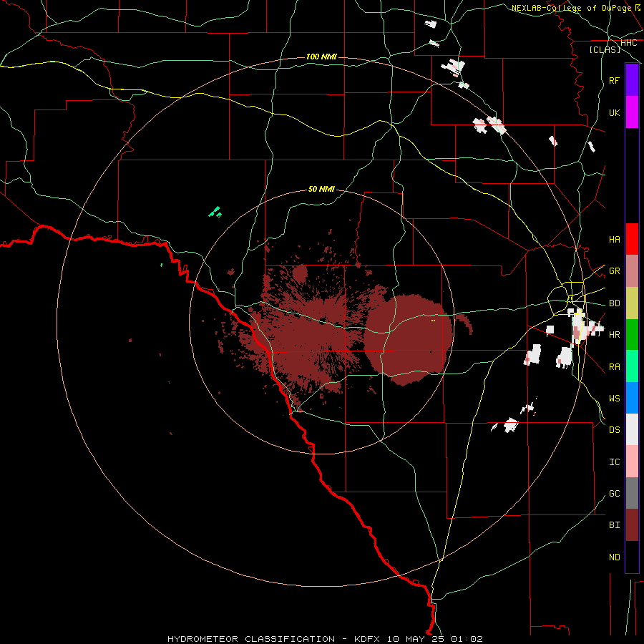Click the 'GR' legend label
Image resolution: width=644 pixels, height=644 pixels.
(x=615, y=271)
